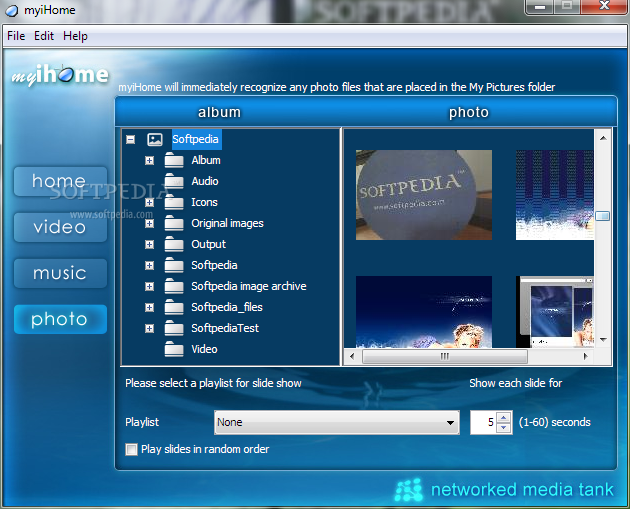This screenshot has height=509, width=630.
Task: Select the dark blue starry sky thumbnail
Action: (424, 312)
